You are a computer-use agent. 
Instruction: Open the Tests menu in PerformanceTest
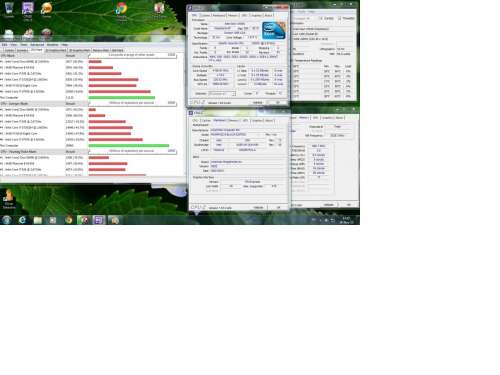tap(24, 44)
